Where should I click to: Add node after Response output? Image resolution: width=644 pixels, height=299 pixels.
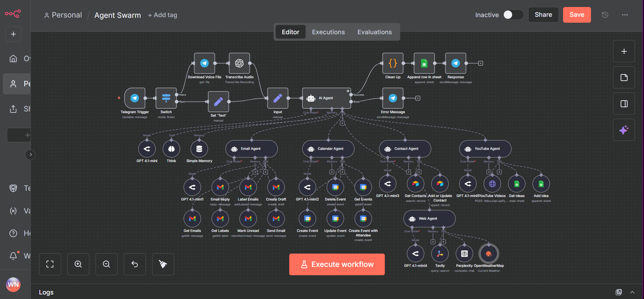[x=480, y=63]
